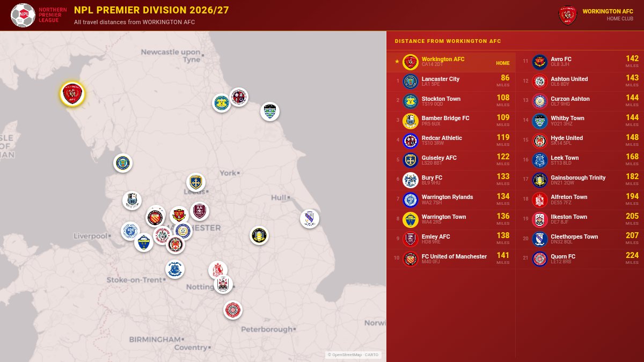Click the 'BIRMINGHAM' map label

tap(155, 339)
